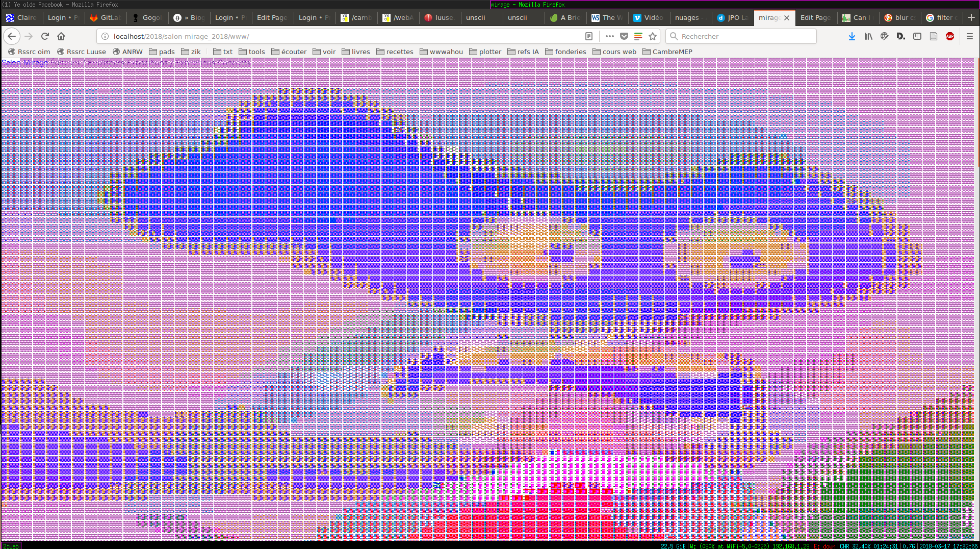
Task: Open the Firefox hamburger menu
Action: tap(969, 36)
